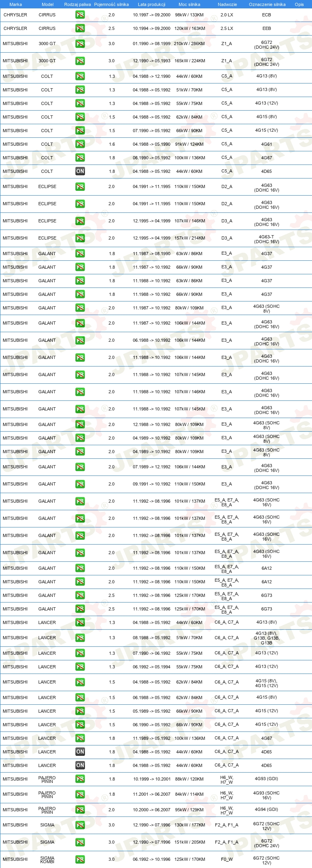Click the 4G61 engine code cell

click(267, 144)
